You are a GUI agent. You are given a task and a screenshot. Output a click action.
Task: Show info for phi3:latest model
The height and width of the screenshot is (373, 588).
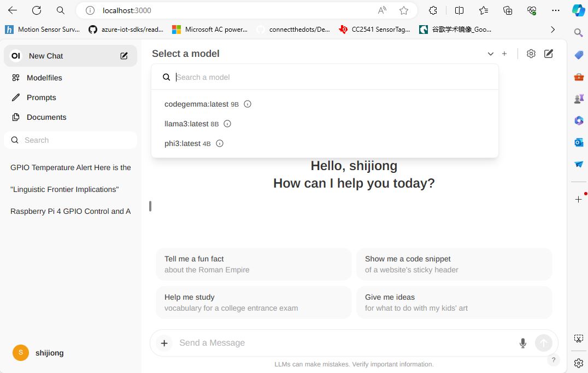click(220, 143)
